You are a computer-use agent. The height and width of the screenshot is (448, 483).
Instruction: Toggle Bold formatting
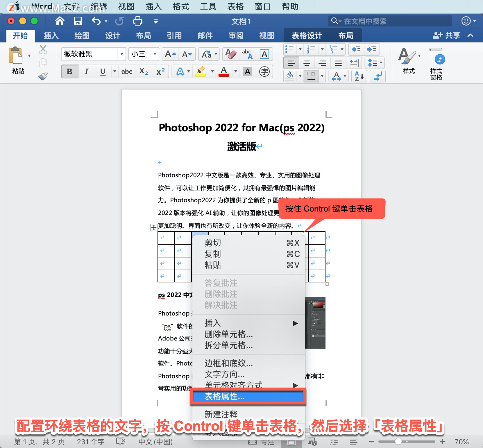(x=69, y=71)
